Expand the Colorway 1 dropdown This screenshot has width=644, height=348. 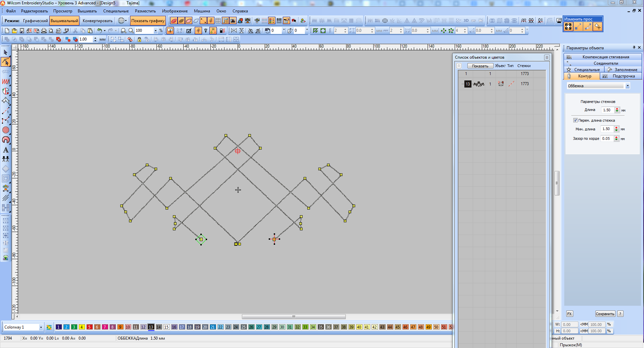click(x=41, y=327)
